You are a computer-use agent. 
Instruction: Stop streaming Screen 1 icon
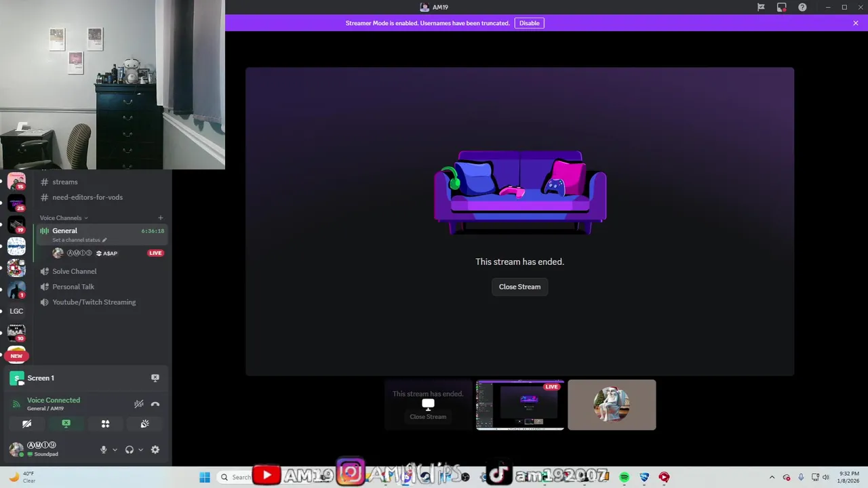click(x=155, y=378)
